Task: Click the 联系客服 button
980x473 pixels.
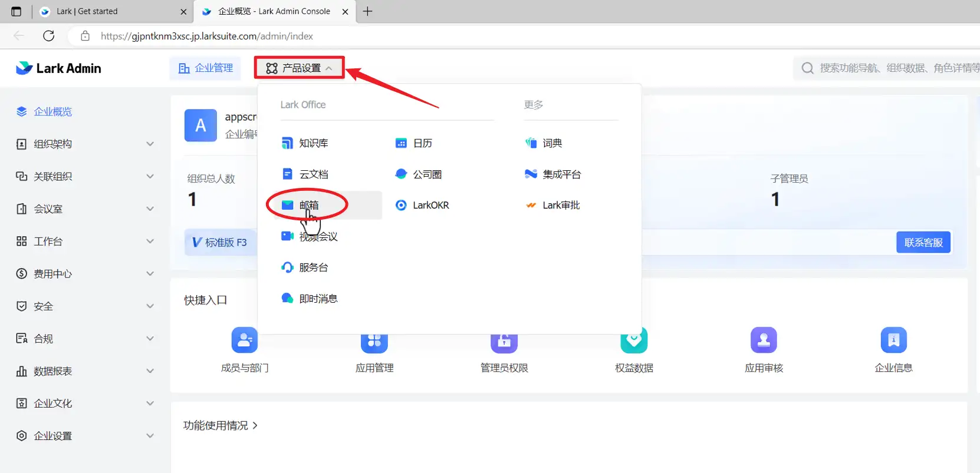Action: click(923, 242)
